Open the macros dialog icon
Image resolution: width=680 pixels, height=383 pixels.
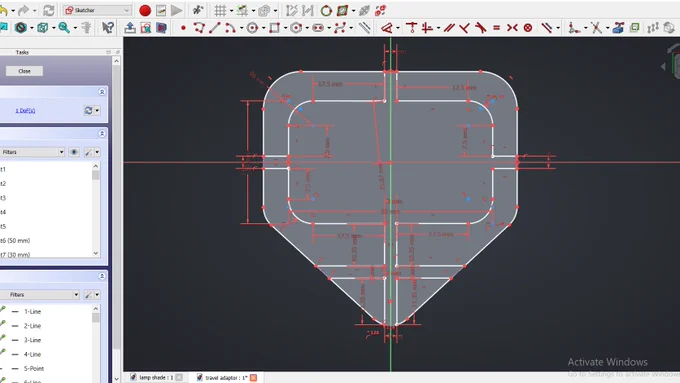[161, 10]
